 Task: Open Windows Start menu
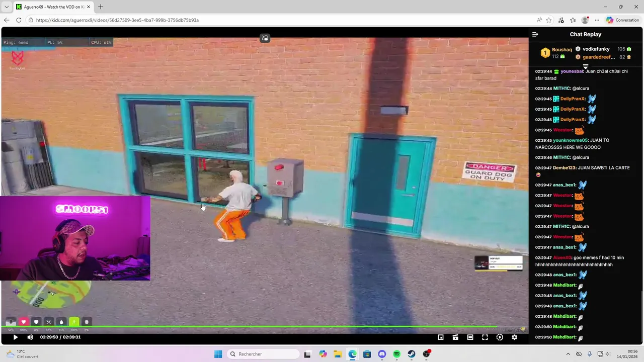point(218,354)
